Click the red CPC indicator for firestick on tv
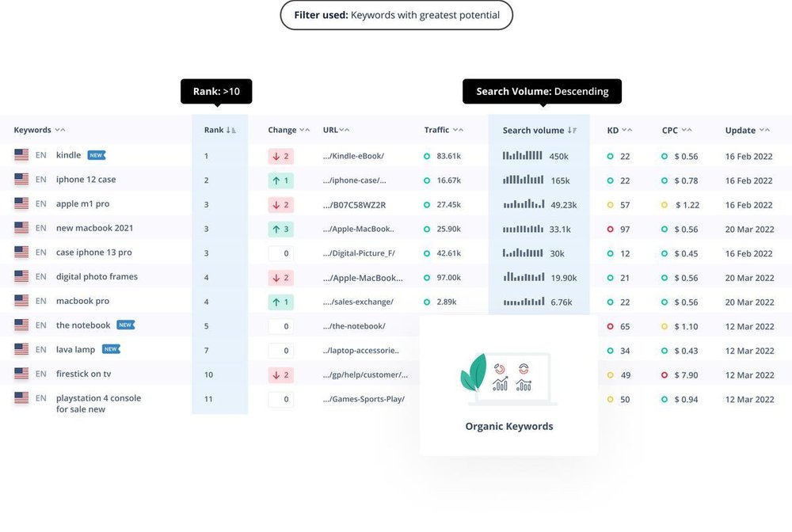 coord(664,375)
